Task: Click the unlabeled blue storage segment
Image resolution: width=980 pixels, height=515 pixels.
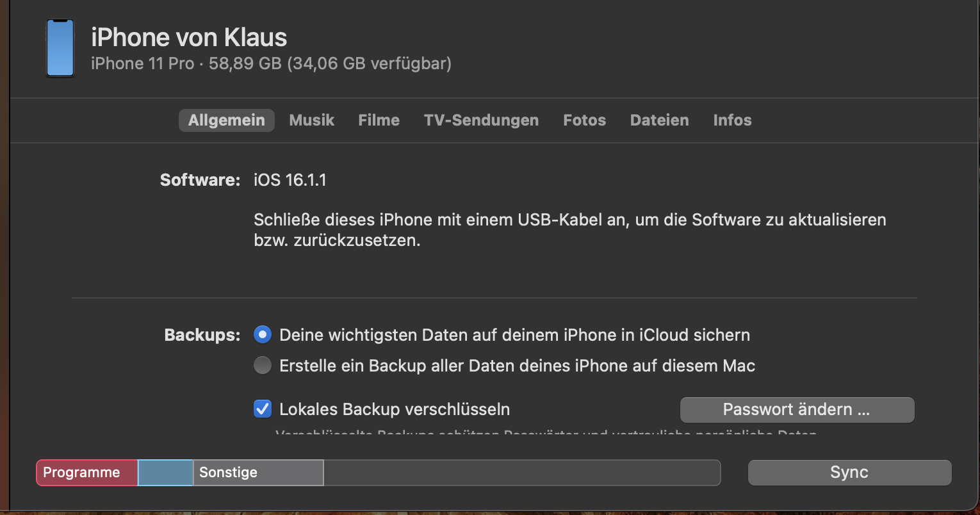Action: click(165, 473)
